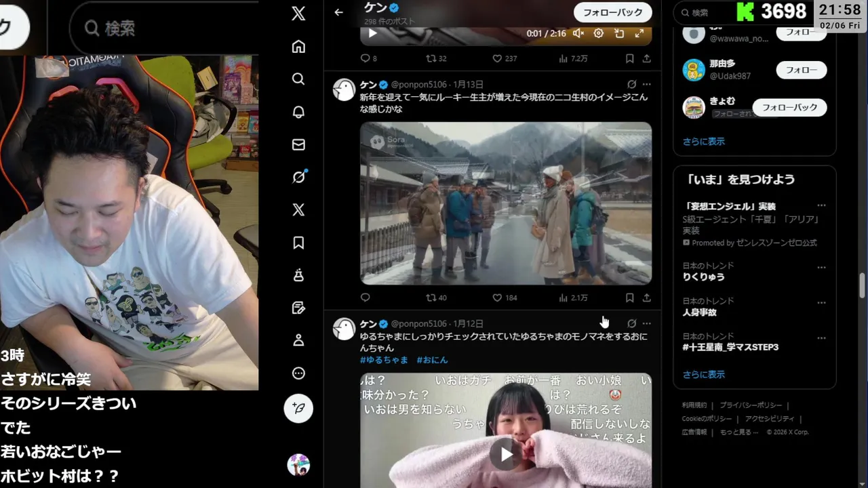Image resolution: width=868 pixels, height=488 pixels.
Task: Open trend #十王星南_学マスSTEP3
Action: click(730, 347)
